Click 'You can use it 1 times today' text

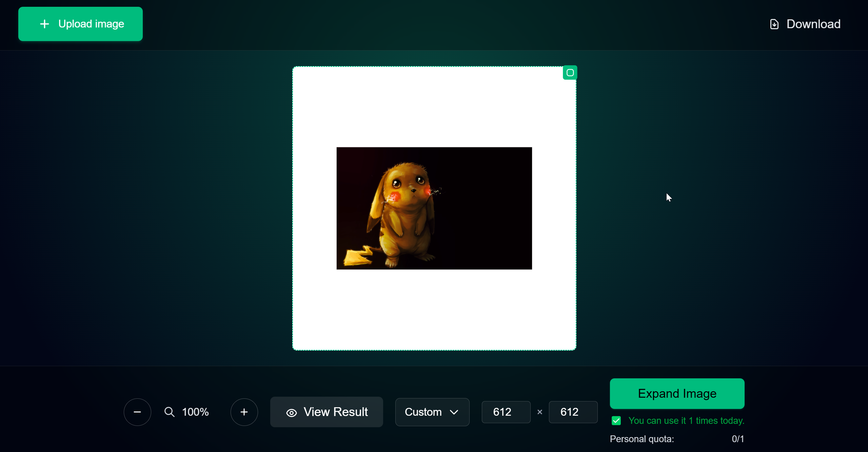(687, 421)
